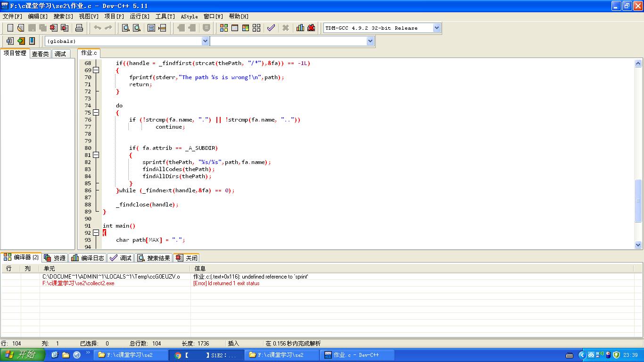Open the AStyle menu

(190, 16)
